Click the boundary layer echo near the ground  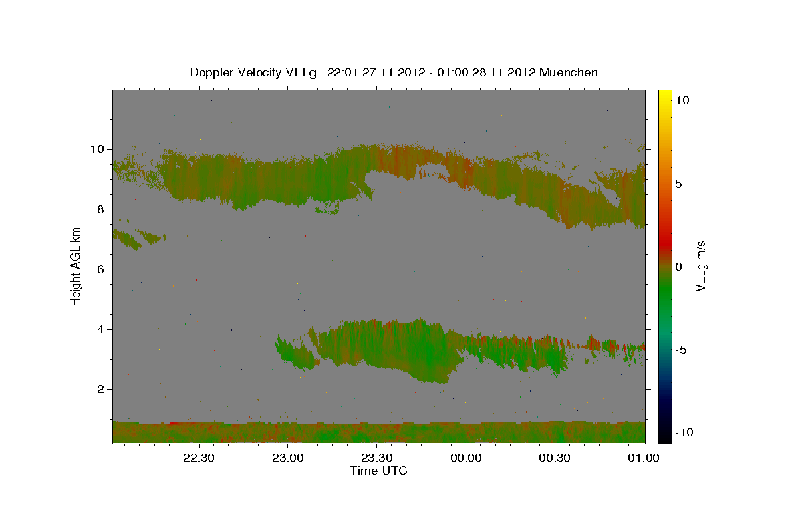coord(379,432)
